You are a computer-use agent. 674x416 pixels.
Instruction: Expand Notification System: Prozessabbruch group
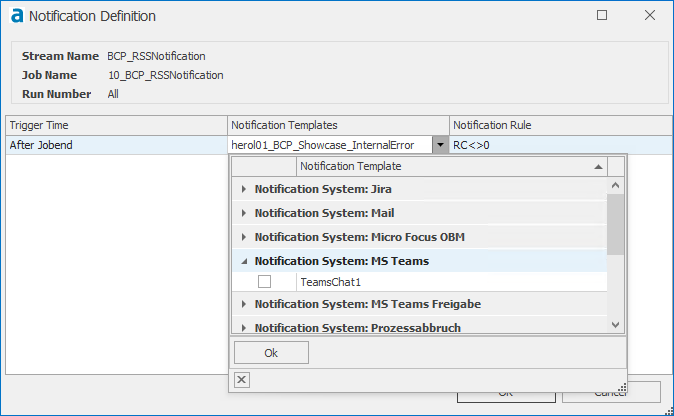(244, 328)
